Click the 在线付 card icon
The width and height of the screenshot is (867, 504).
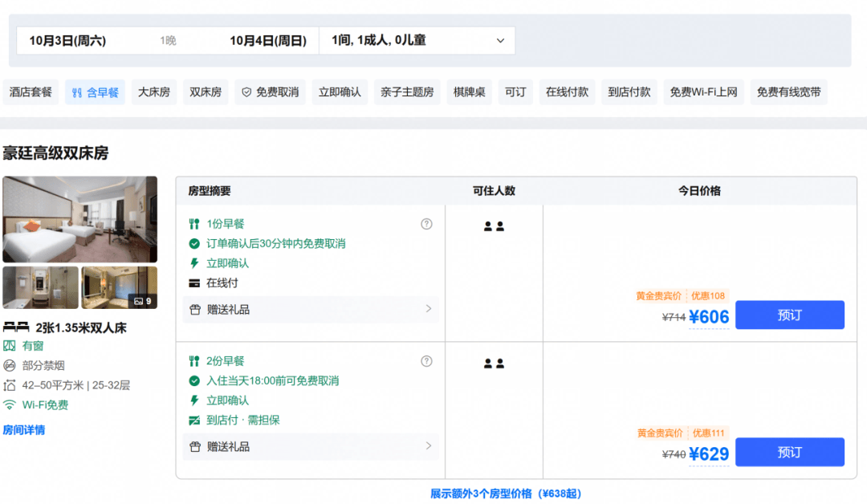[x=194, y=283]
